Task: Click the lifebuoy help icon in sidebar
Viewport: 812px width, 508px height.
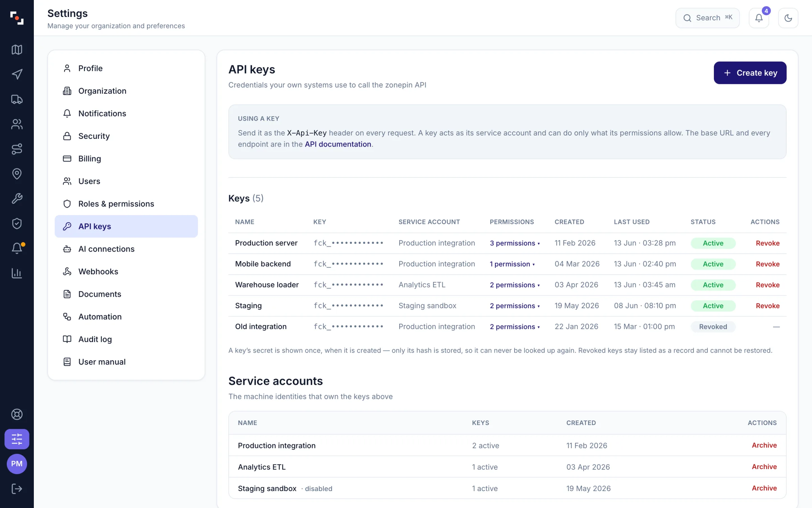Action: click(x=17, y=414)
